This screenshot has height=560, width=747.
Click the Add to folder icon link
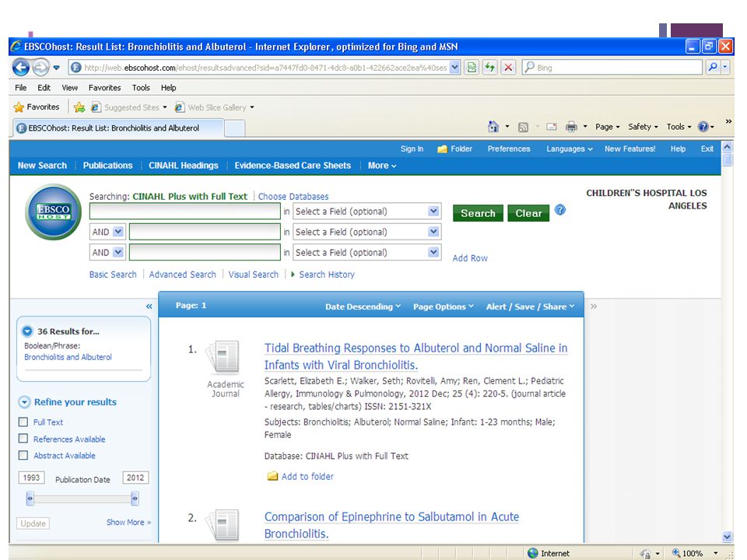pos(300,476)
